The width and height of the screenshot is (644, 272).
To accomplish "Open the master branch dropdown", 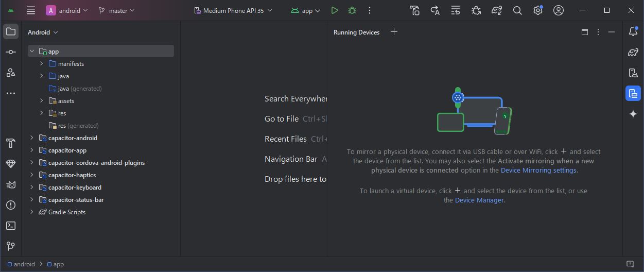I will pos(116,10).
